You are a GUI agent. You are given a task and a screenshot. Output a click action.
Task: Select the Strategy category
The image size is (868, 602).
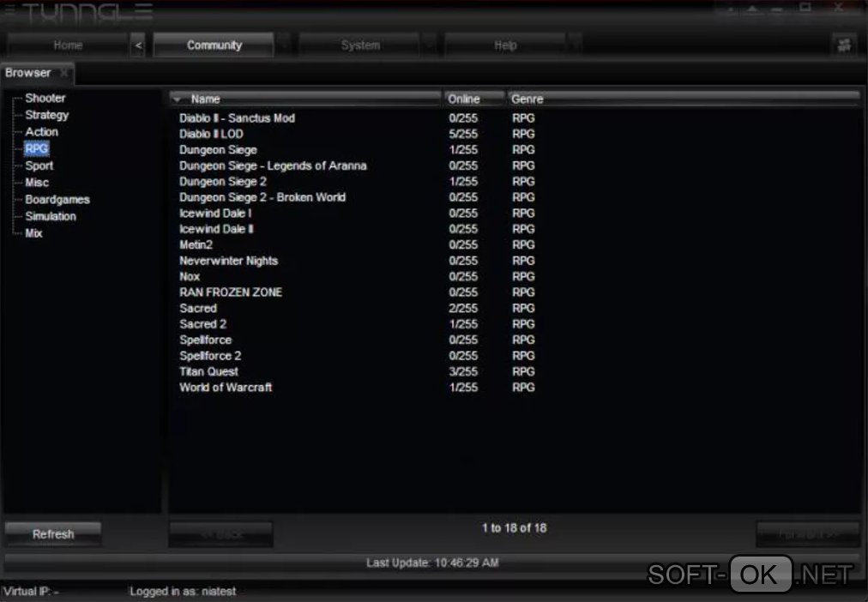pyautogui.click(x=47, y=115)
